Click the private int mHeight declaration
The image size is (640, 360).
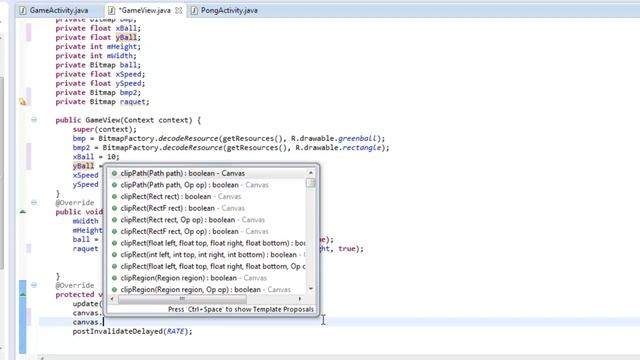[x=98, y=47]
